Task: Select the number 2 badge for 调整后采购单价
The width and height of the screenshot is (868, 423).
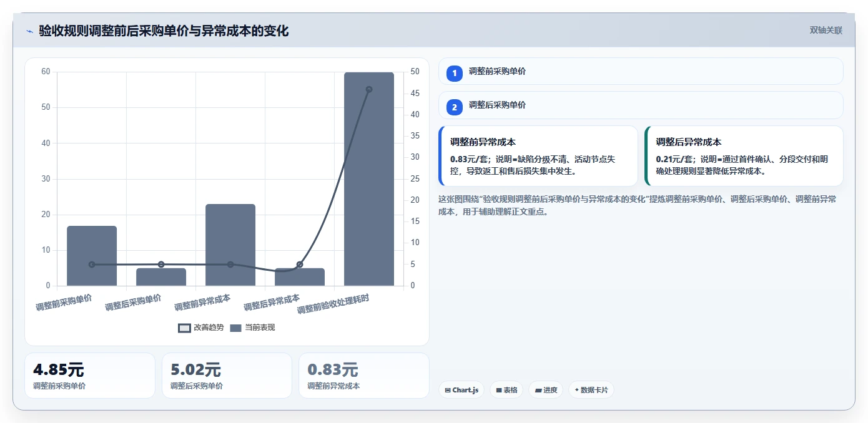Action: (x=455, y=107)
